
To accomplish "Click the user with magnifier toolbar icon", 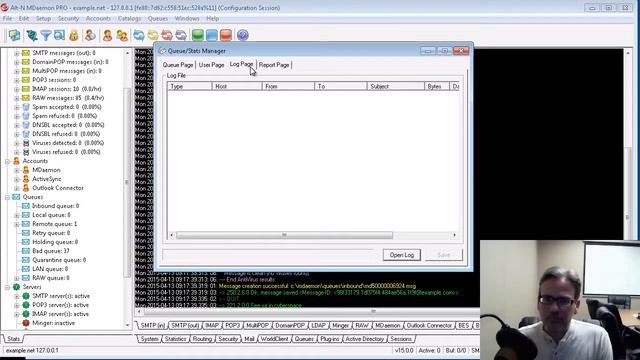I will (90, 36).
